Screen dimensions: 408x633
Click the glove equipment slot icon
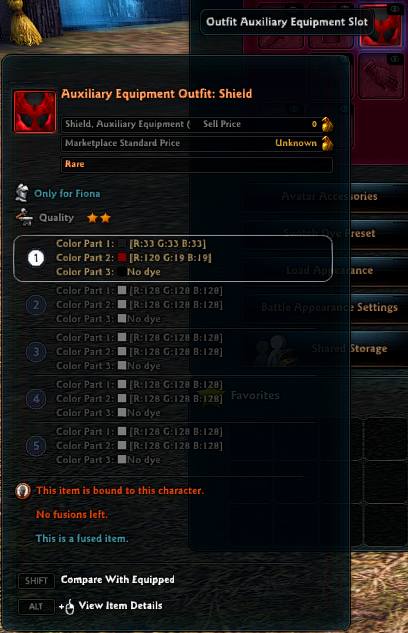[381, 76]
